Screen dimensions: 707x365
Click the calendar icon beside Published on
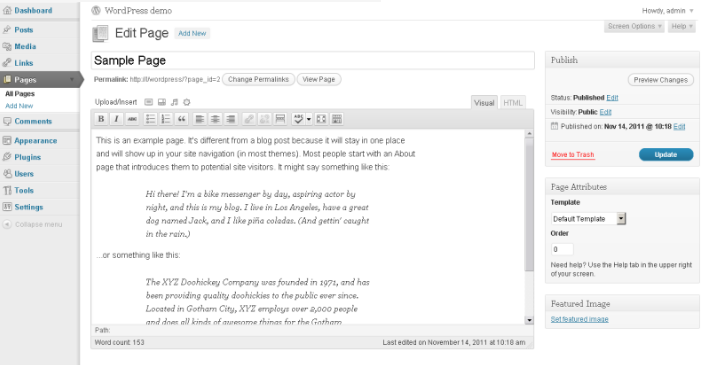[554, 126]
